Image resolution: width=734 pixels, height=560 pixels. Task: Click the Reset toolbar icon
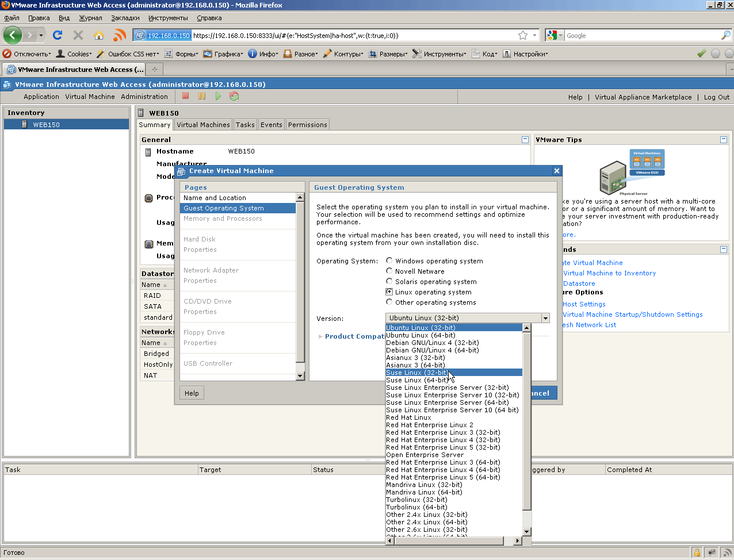tap(234, 96)
